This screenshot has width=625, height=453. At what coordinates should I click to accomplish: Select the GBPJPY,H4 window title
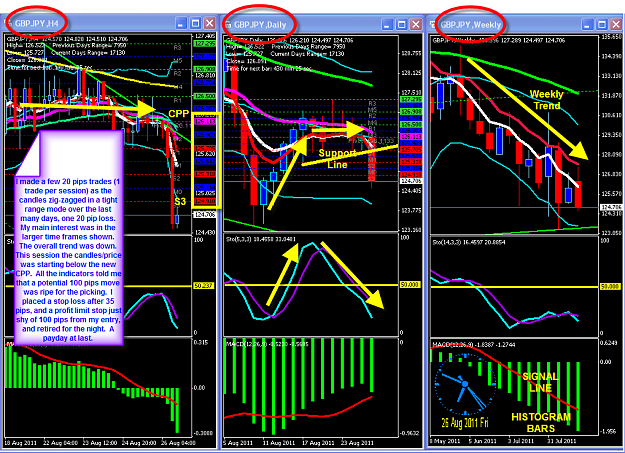(37, 24)
